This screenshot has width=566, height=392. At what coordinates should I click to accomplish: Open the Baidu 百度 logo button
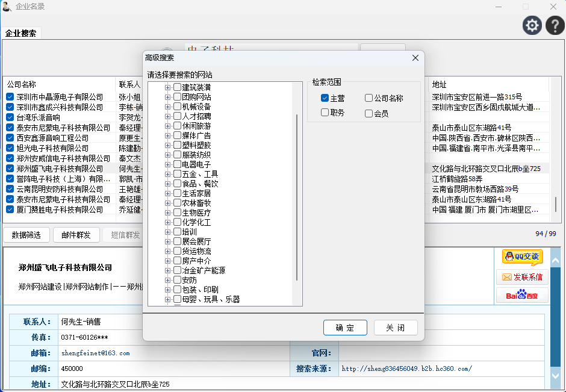tap(522, 295)
